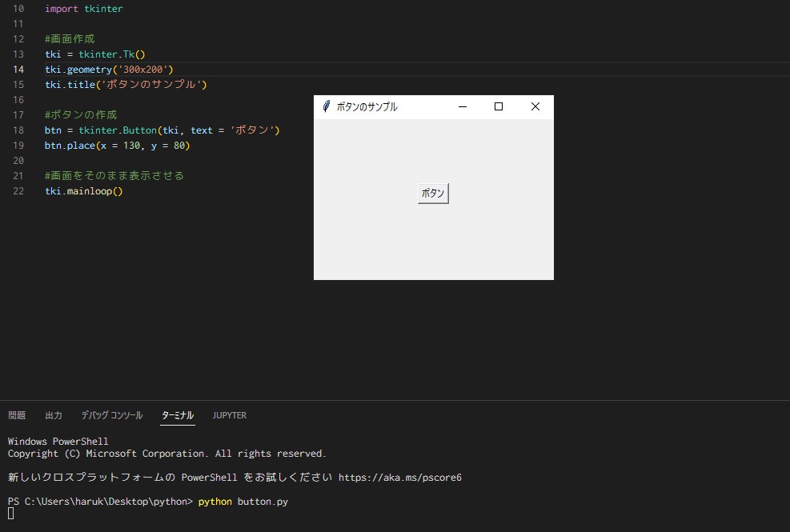Click the 'Windows PowerShell' terminal text
Screen dimensions: 790x532
(58, 442)
